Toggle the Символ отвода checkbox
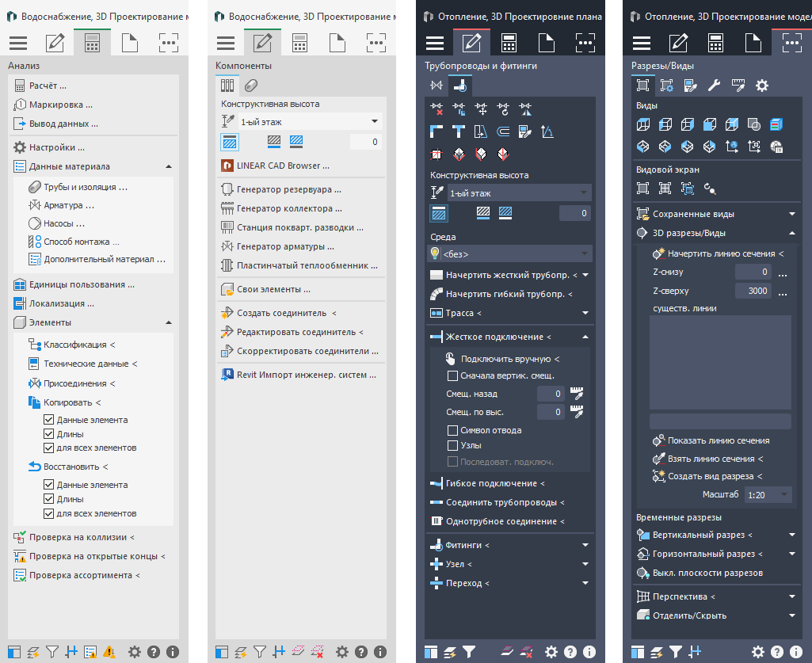This screenshot has height=663, width=812. click(453, 430)
